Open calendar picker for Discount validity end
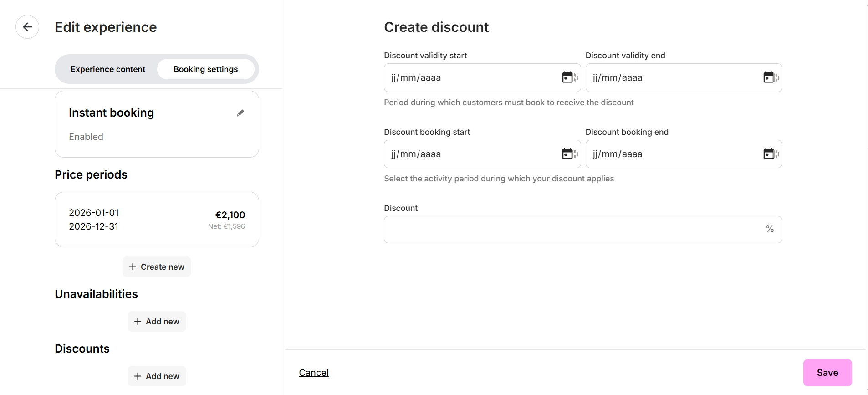Image resolution: width=868 pixels, height=395 pixels. point(769,77)
